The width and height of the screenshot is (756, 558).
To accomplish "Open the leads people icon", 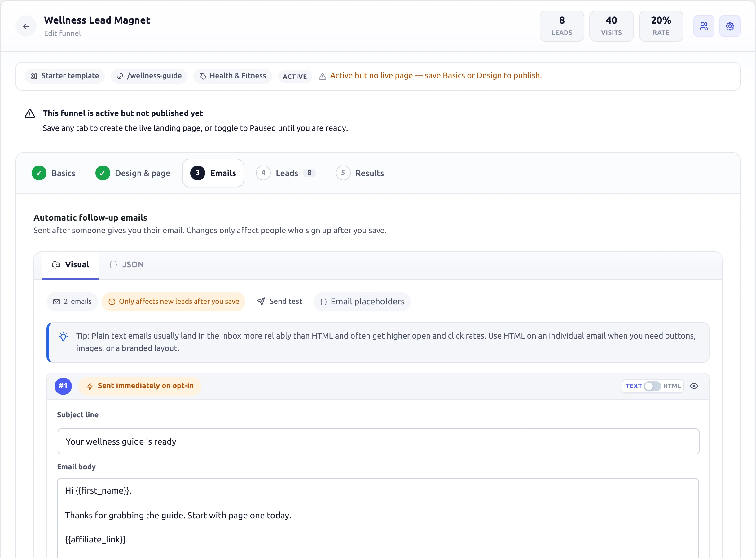I will [x=704, y=26].
